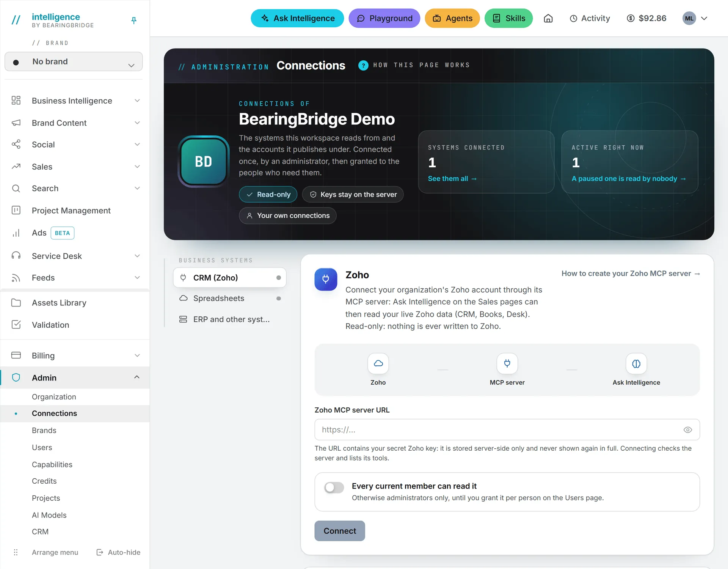Click the Validation checkmark icon

[x=16, y=325]
